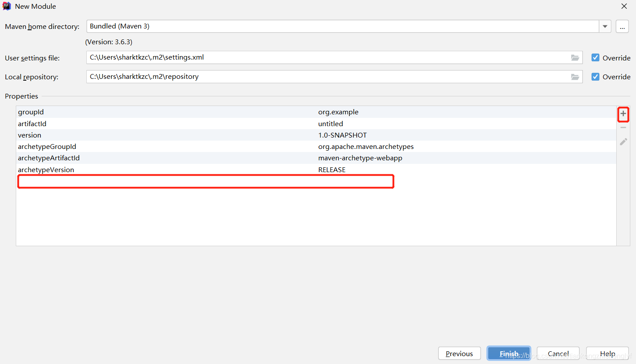Click the ellipsis browse button for Maven home
This screenshot has height=364, width=636.
pos(622,26)
